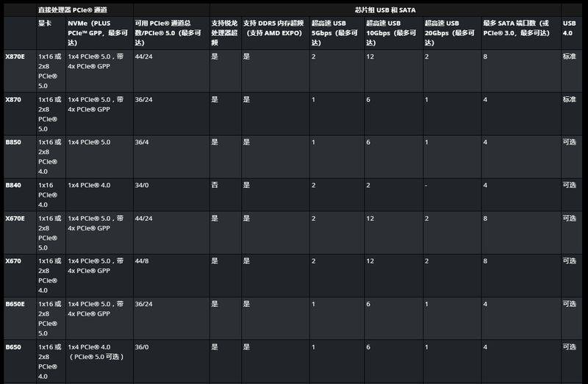Click the B840 chipset name
Screen dimensions: 588x384
click(13, 185)
